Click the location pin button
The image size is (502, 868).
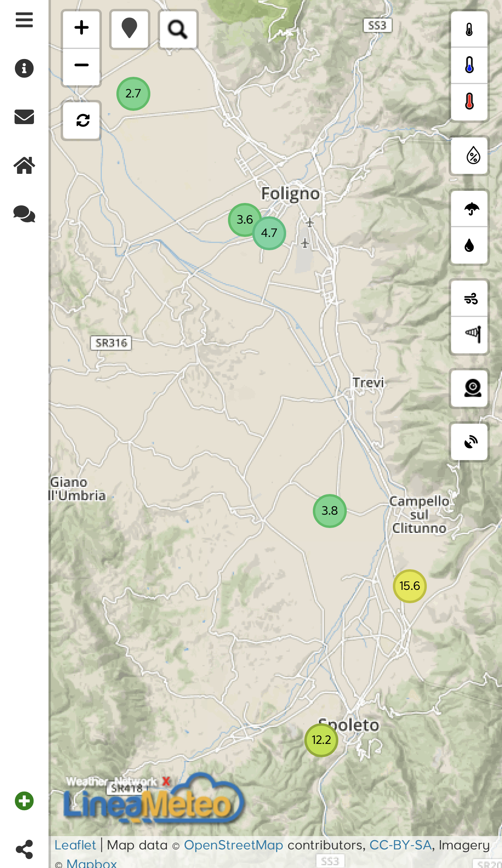coord(129,29)
